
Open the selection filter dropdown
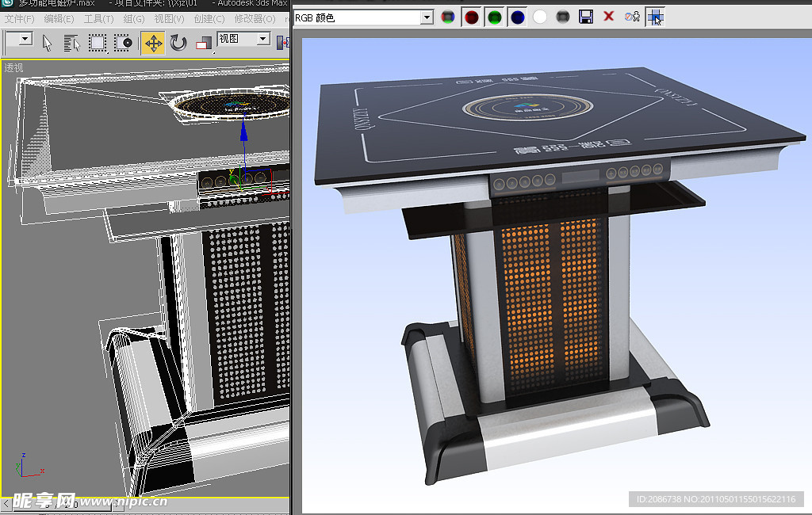tap(25, 39)
